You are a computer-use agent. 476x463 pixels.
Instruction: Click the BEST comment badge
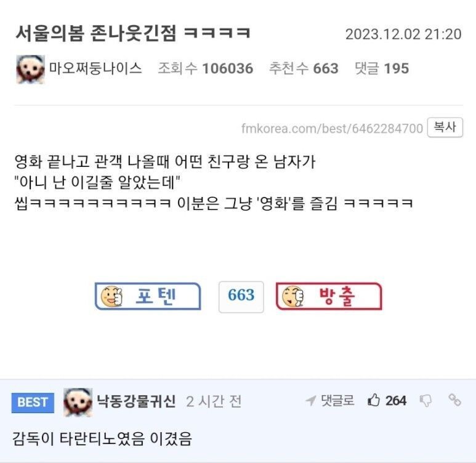(33, 402)
